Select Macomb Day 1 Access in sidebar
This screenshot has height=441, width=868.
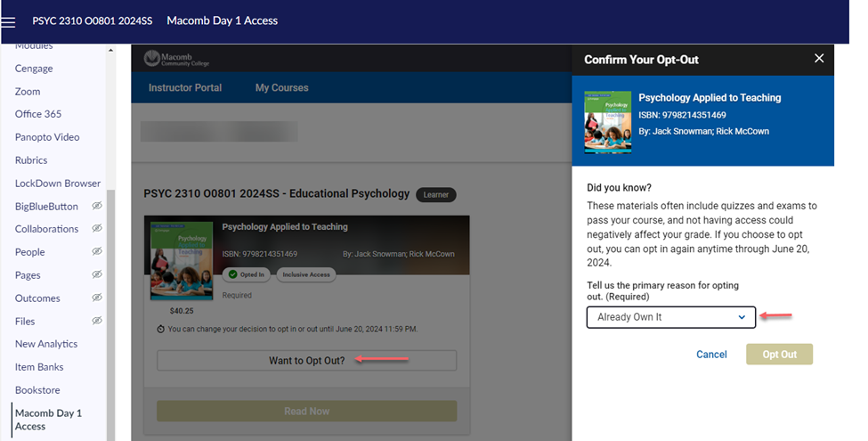click(48, 420)
